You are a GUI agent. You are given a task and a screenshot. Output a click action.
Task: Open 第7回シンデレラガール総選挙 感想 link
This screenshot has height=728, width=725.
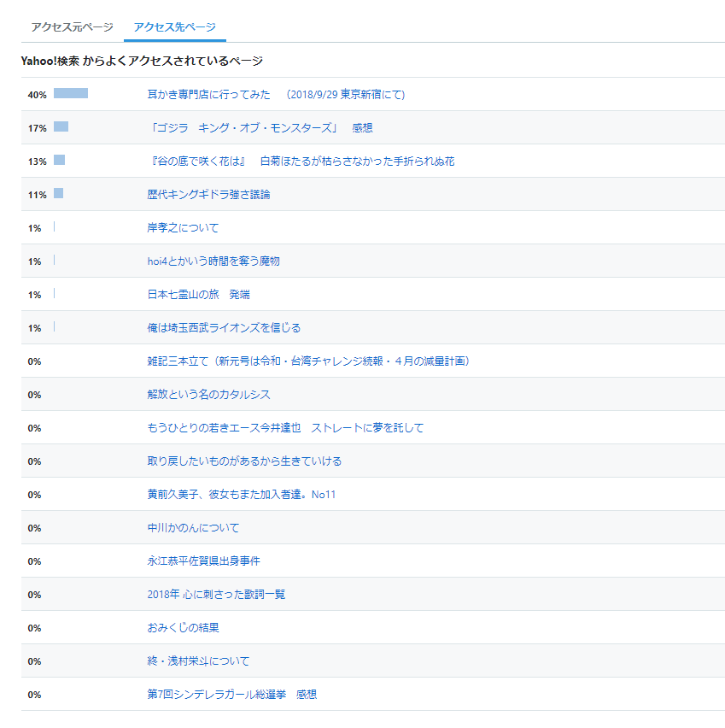pos(231,695)
